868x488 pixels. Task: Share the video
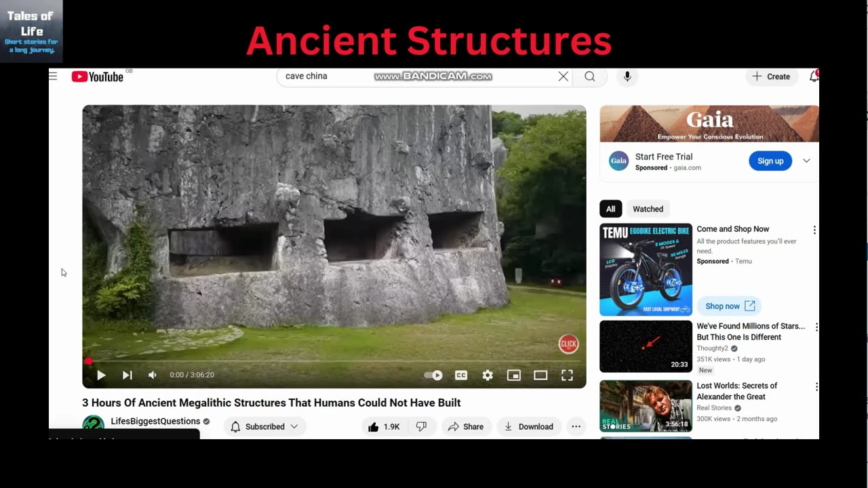pos(466,426)
